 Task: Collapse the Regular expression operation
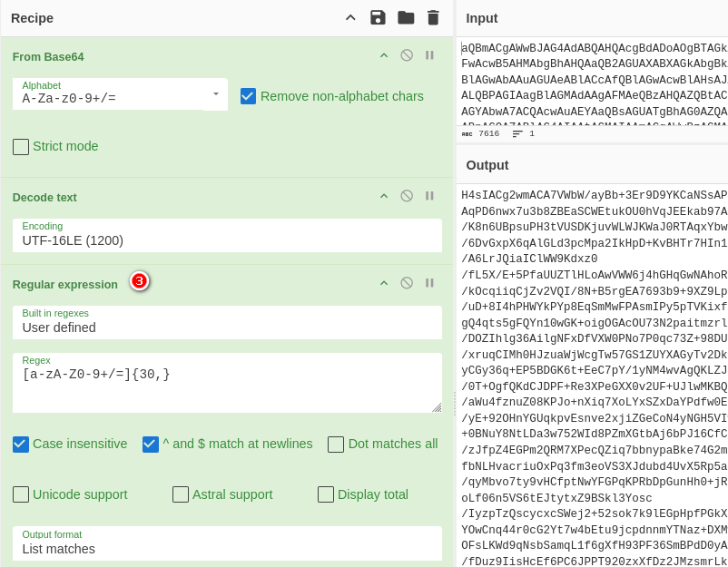(384, 283)
